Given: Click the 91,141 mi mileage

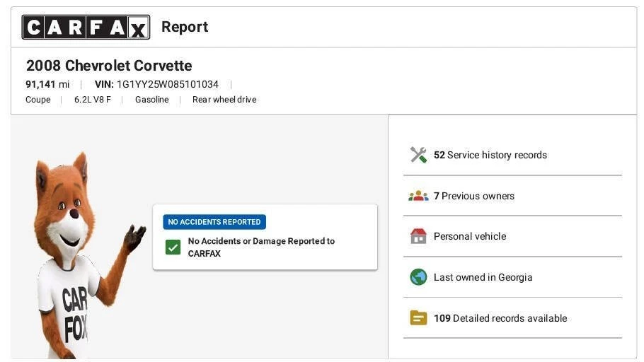Looking at the screenshot, I should point(47,85).
